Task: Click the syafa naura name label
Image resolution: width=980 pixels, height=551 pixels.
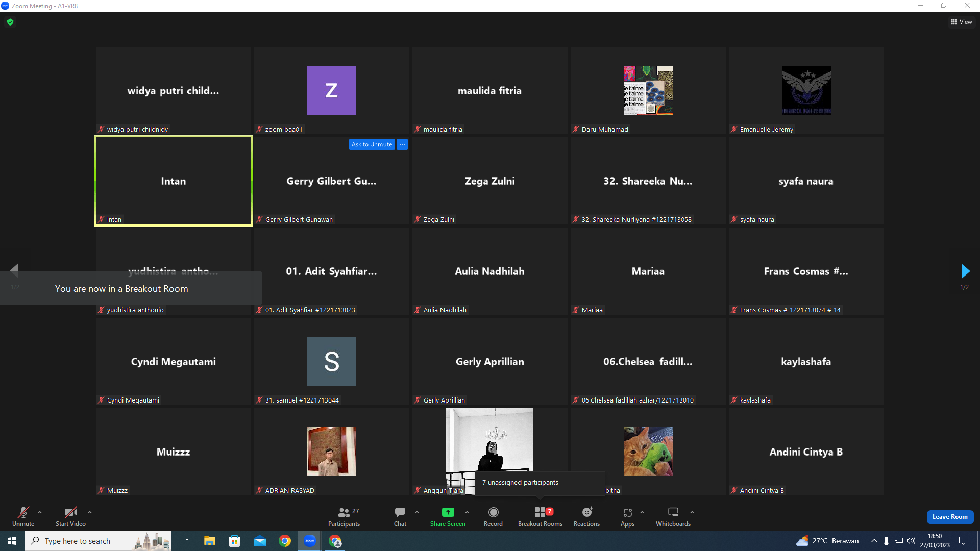Action: click(x=757, y=220)
